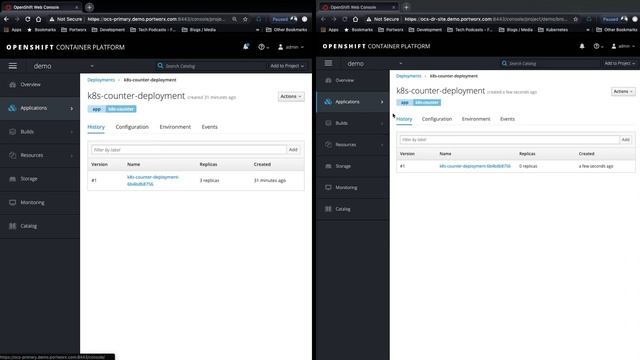Open Overview in left console sidebar
The image size is (640, 360).
pyautogui.click(x=40, y=84)
